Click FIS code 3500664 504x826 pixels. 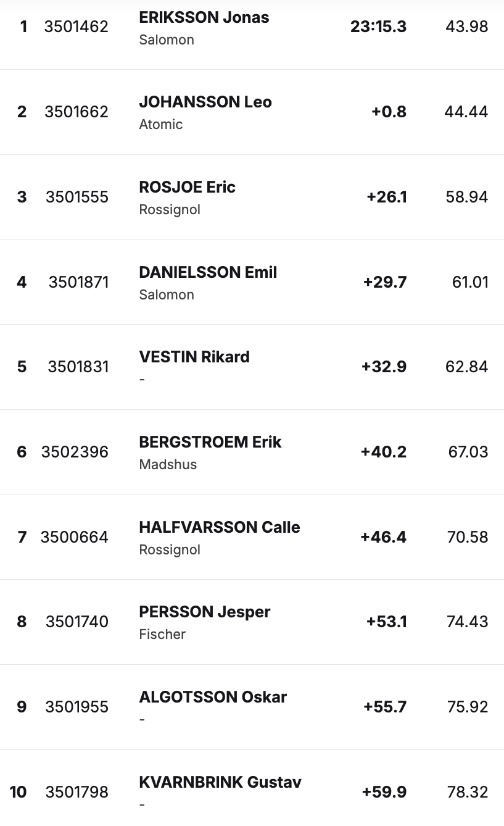click(75, 537)
